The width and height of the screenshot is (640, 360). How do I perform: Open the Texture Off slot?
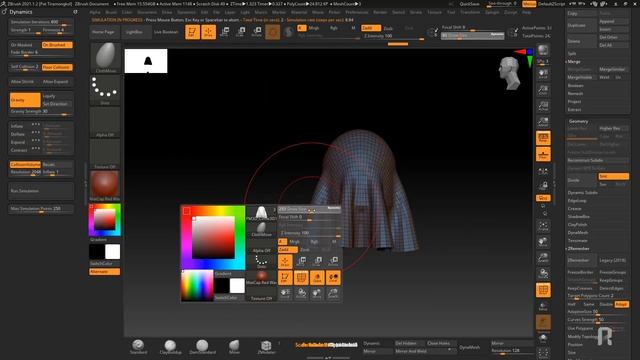pyautogui.click(x=105, y=154)
